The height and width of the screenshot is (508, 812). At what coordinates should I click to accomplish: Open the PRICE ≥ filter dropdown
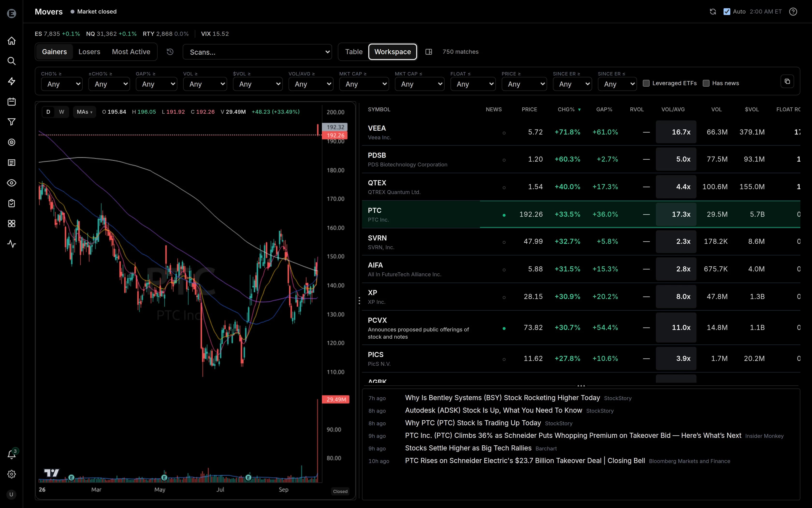click(x=524, y=84)
